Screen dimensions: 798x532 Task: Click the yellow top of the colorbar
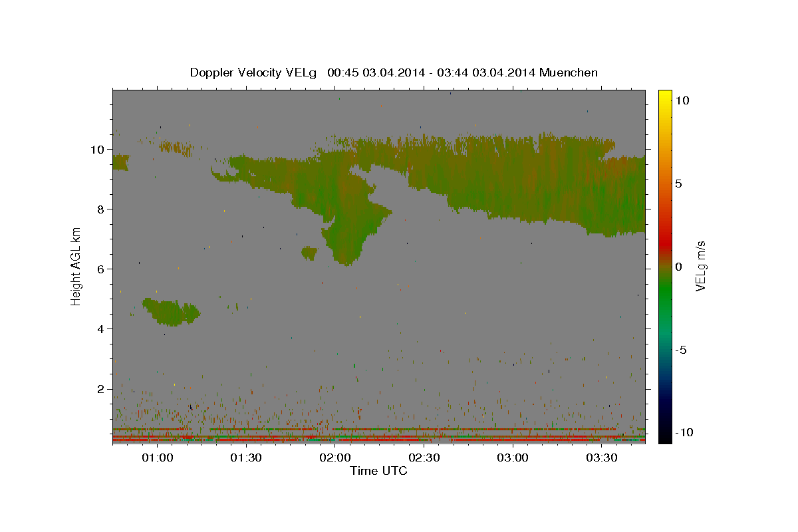point(665,96)
